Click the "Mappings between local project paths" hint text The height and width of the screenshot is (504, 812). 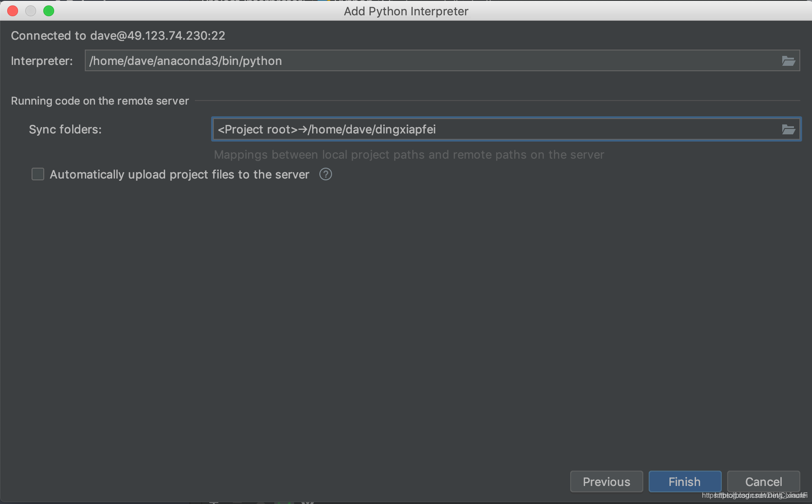click(x=409, y=155)
